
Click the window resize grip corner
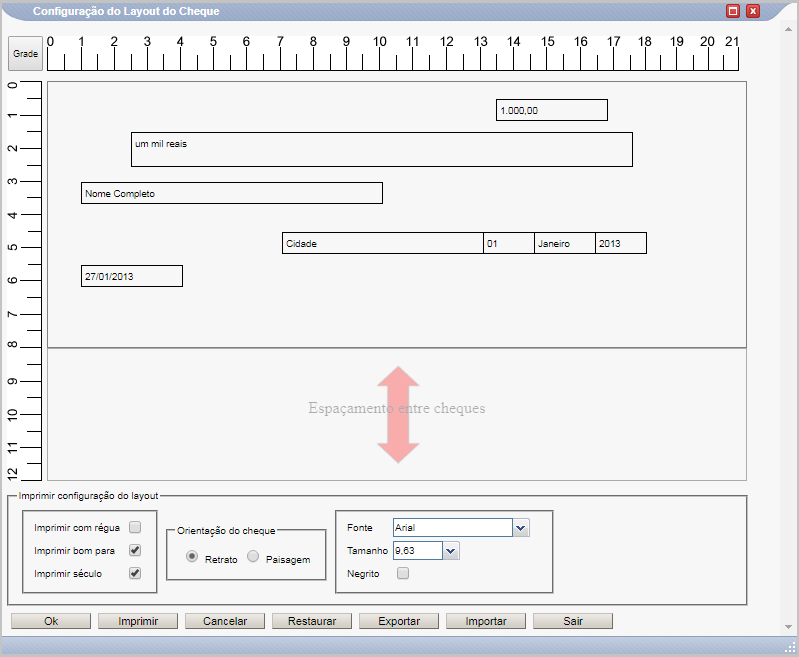pos(791,648)
